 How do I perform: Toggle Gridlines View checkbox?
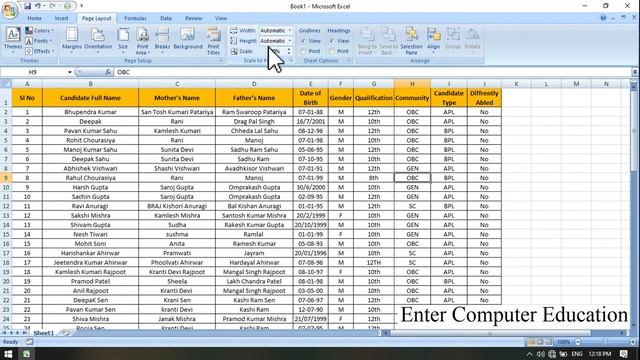303,41
